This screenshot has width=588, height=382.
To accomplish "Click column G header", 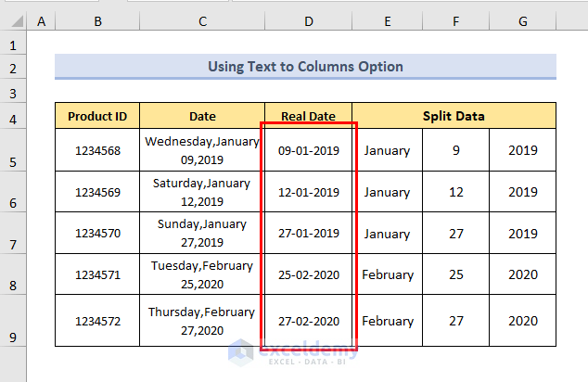I will pyautogui.click(x=522, y=20).
